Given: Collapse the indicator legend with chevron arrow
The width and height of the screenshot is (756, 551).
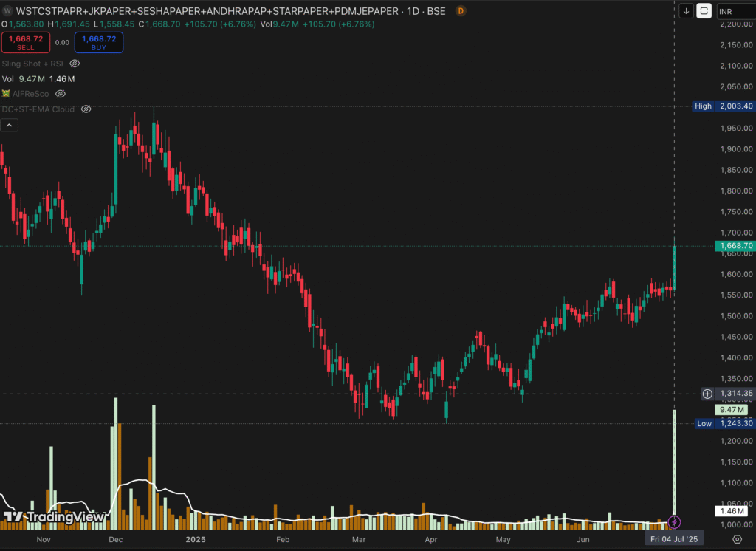Looking at the screenshot, I should tap(9, 126).
